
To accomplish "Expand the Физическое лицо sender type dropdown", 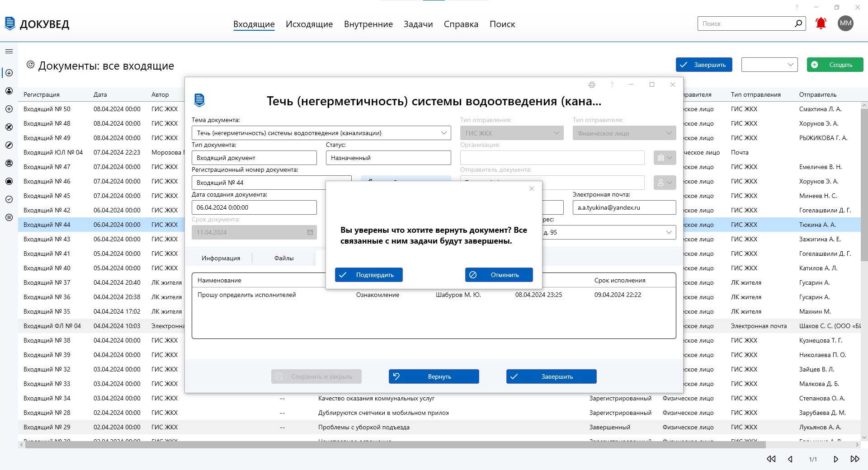I will coord(669,133).
